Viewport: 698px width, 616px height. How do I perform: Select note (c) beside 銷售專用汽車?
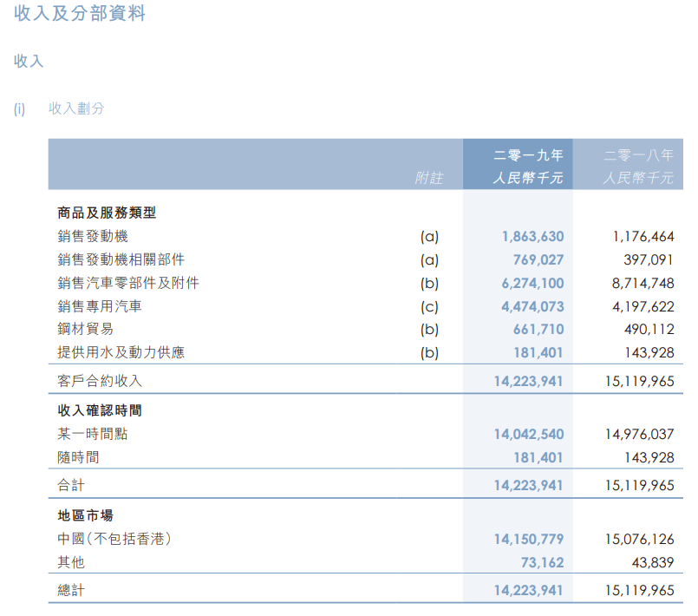(429, 306)
